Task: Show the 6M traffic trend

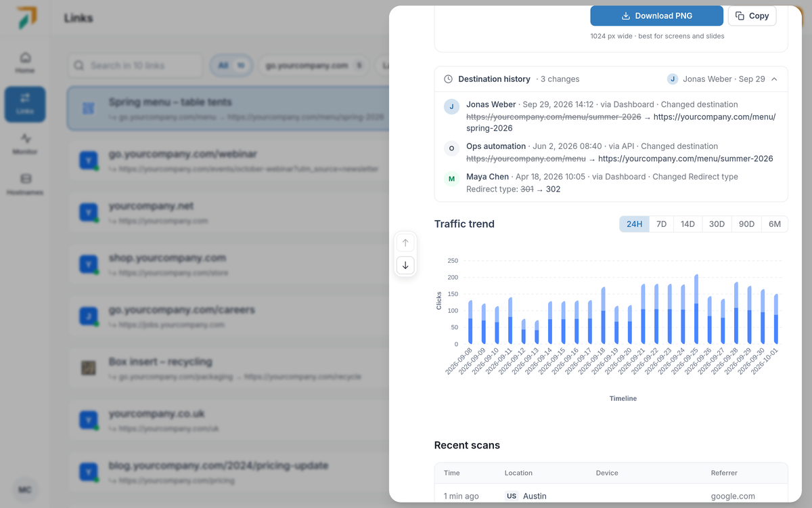Action: coord(775,224)
